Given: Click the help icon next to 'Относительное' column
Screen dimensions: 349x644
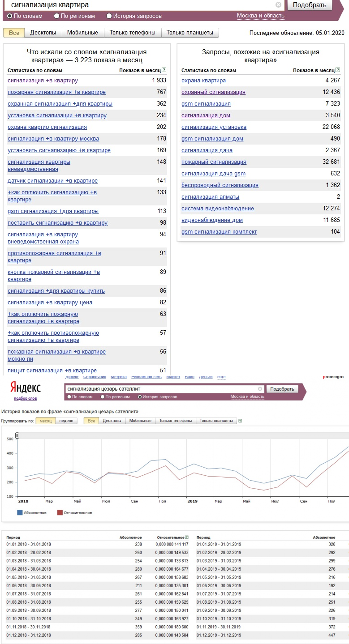Looking at the screenshot, I should point(186,537).
